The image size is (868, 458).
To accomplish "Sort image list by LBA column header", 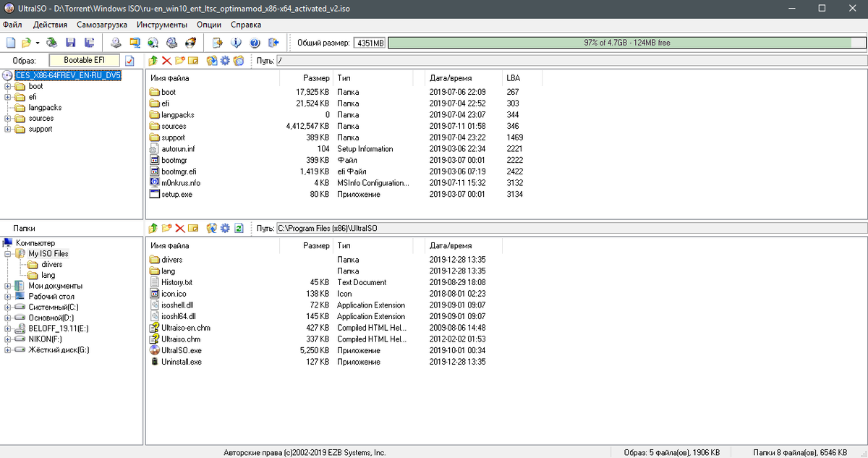I will [x=513, y=77].
